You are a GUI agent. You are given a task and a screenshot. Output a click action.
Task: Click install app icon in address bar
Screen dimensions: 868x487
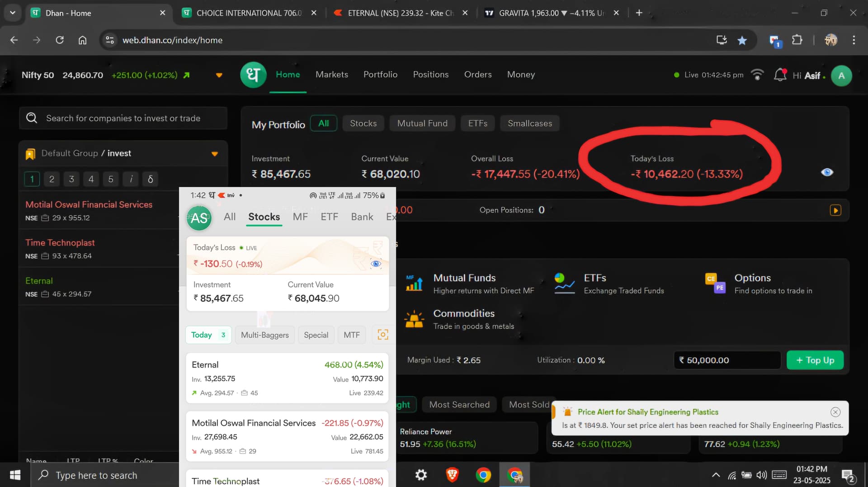[722, 40]
